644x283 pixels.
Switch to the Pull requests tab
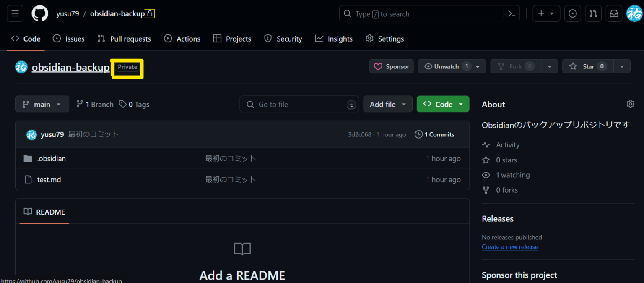click(124, 39)
